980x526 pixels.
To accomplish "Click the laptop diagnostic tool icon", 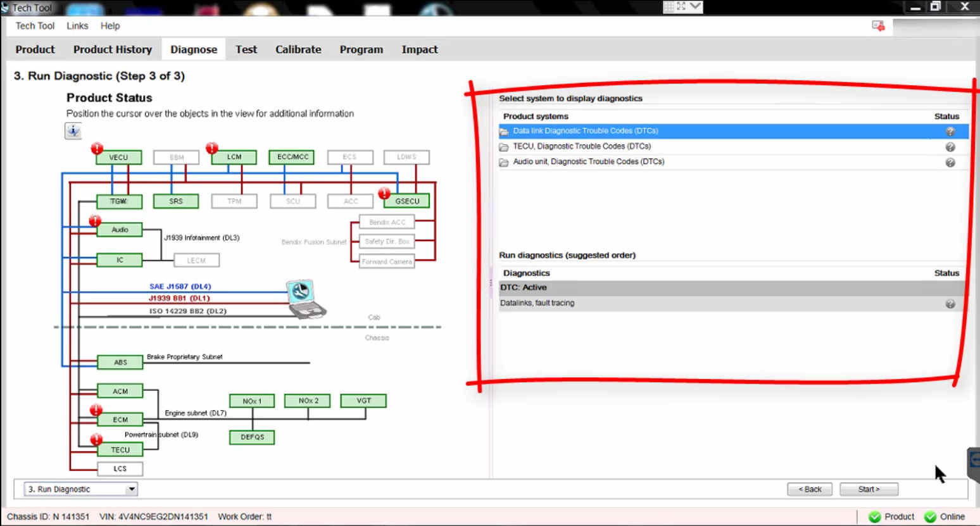I will coord(306,299).
